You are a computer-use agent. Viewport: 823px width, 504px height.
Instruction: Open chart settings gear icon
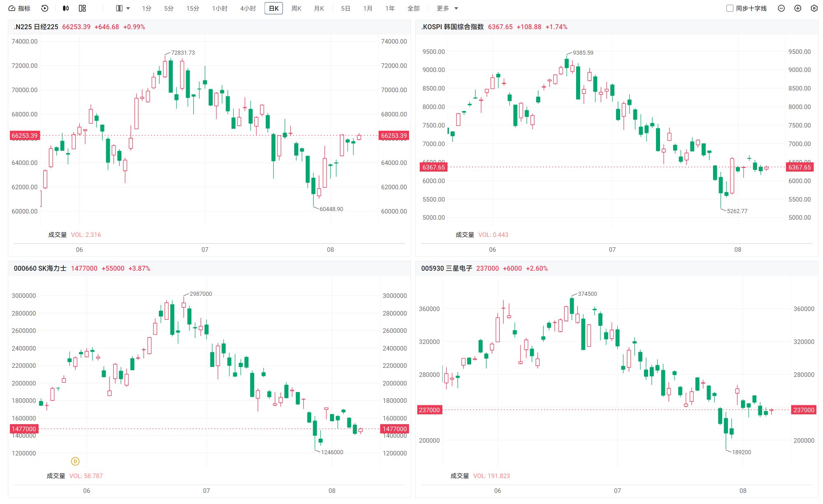[x=814, y=8]
